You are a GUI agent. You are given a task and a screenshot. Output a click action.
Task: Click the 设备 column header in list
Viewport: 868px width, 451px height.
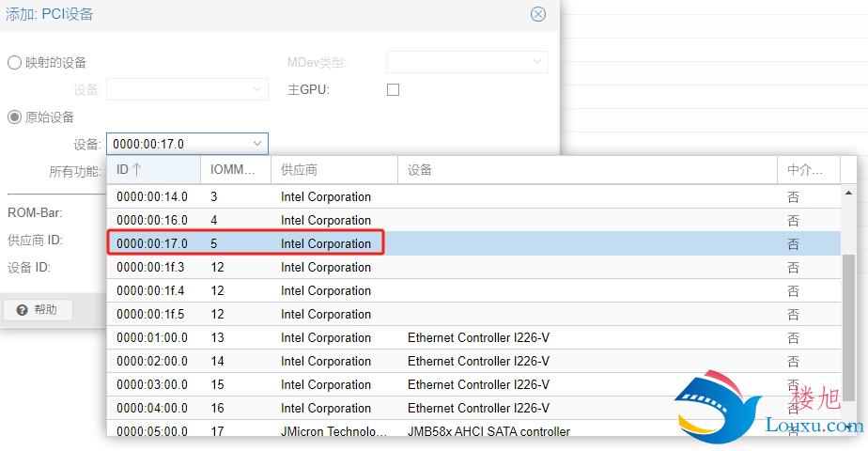click(587, 170)
